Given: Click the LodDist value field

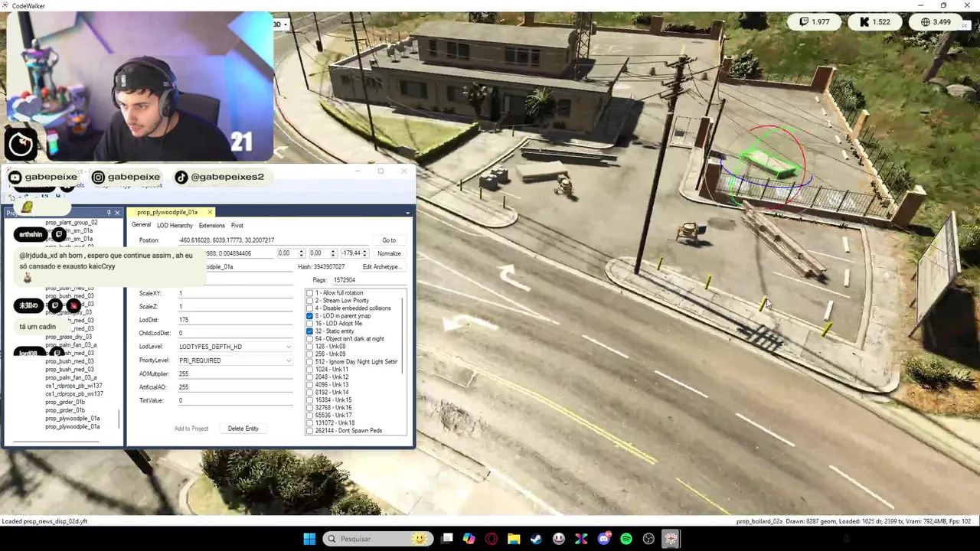Looking at the screenshot, I should pos(234,320).
